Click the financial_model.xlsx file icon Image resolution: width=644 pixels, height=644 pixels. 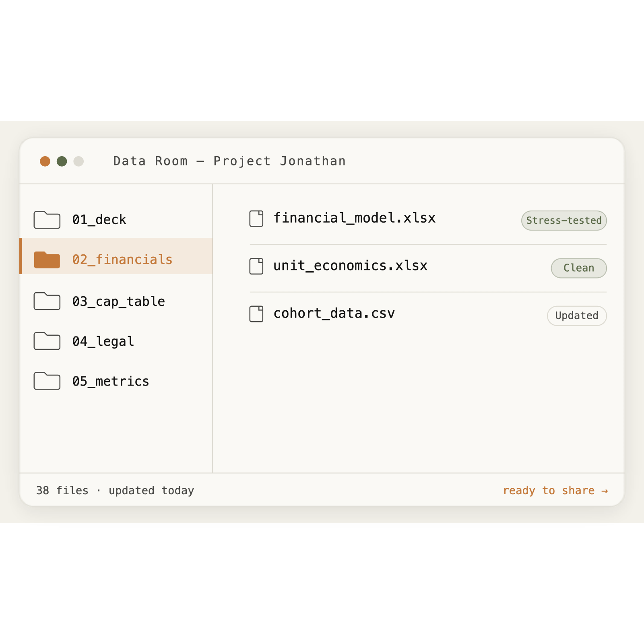click(256, 219)
